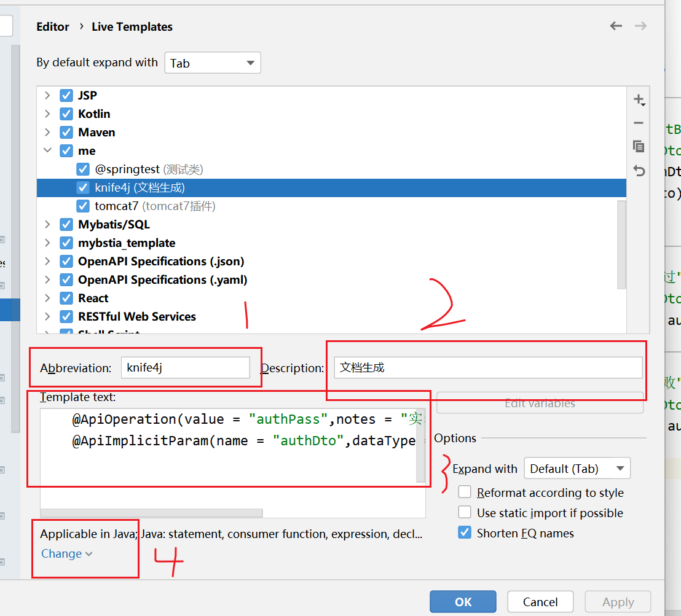Disable the knife4j template checkbox
The width and height of the screenshot is (681, 616).
point(83,187)
